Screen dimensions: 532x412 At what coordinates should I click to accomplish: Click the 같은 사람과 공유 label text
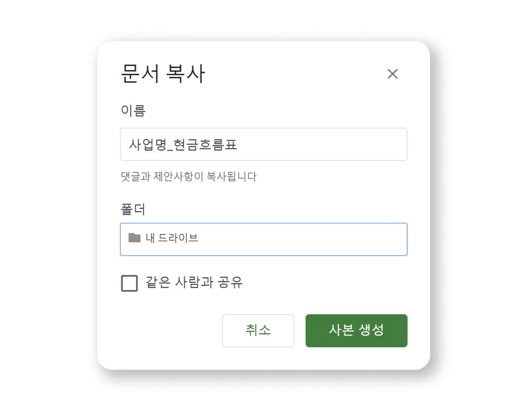point(194,283)
